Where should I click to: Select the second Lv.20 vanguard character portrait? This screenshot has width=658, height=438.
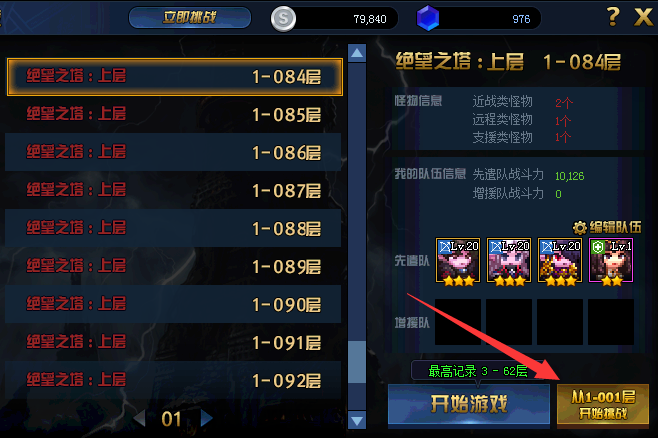(509, 260)
